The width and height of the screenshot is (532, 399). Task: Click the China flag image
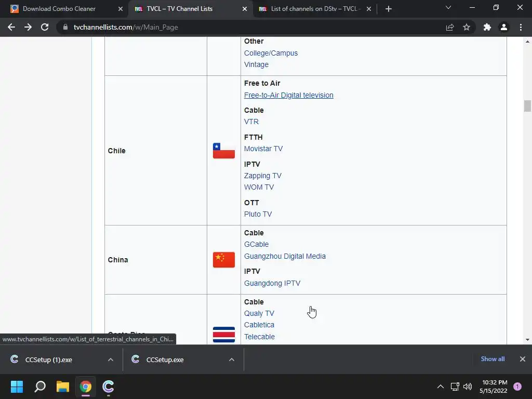pyautogui.click(x=223, y=260)
